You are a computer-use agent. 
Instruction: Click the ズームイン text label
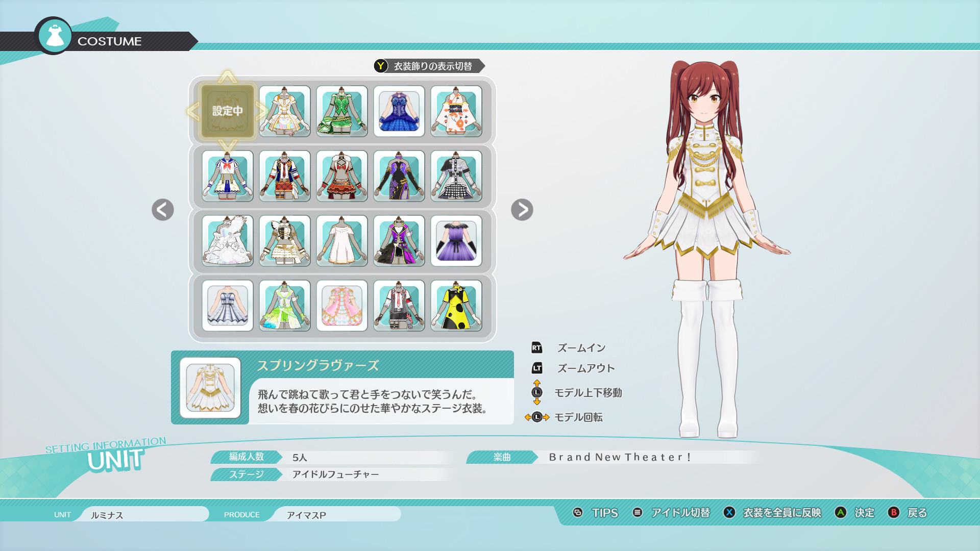point(581,348)
